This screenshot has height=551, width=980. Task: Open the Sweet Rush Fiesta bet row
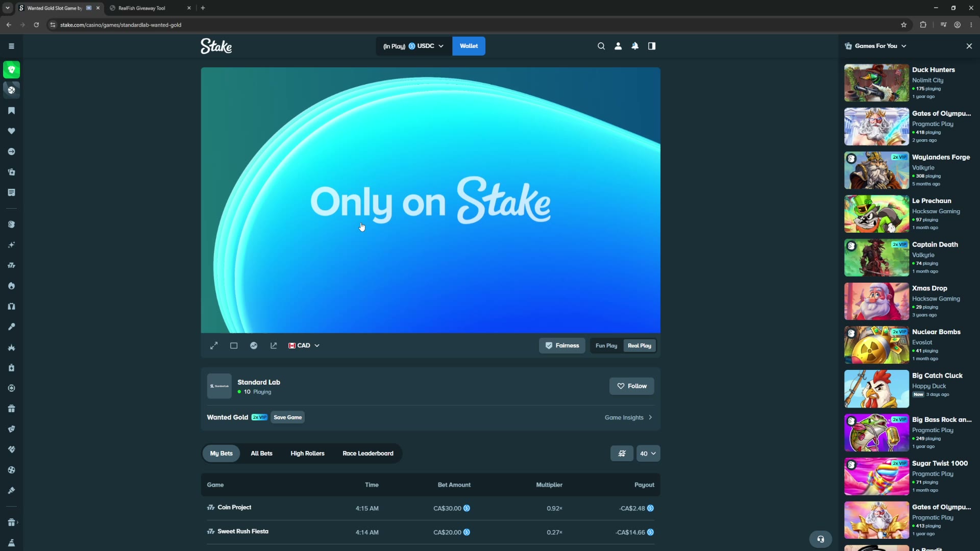(430, 532)
